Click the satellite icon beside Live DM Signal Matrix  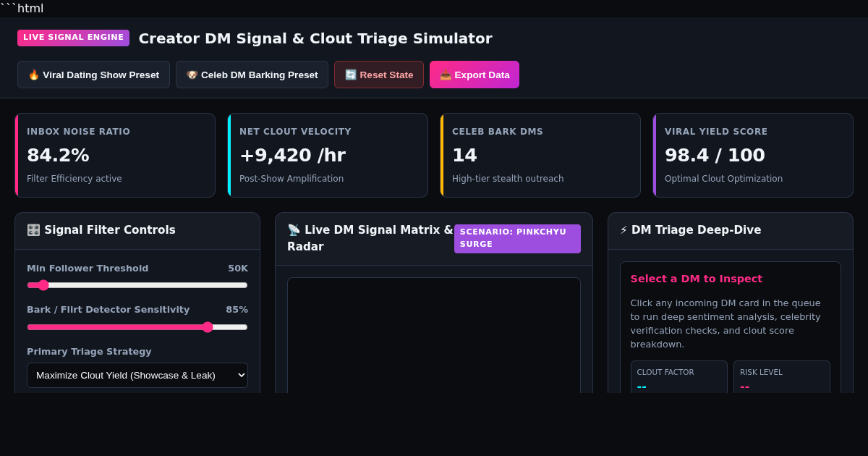pyautogui.click(x=294, y=230)
